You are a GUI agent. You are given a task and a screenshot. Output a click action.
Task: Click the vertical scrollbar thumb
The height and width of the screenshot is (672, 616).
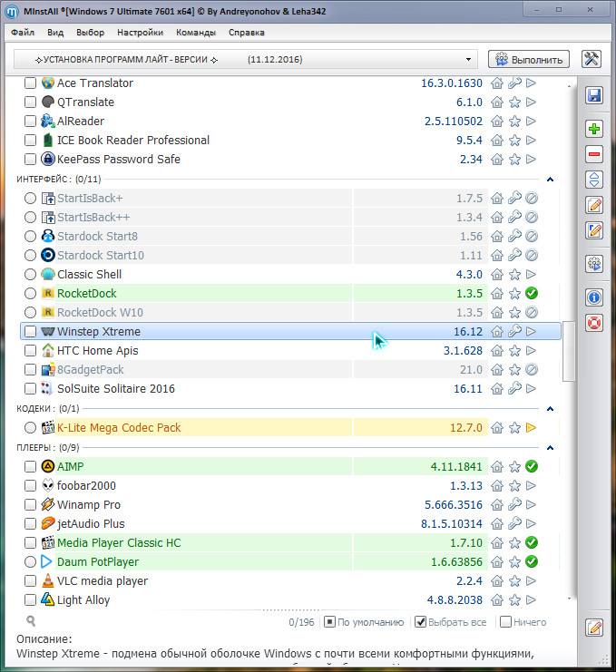coord(569,351)
